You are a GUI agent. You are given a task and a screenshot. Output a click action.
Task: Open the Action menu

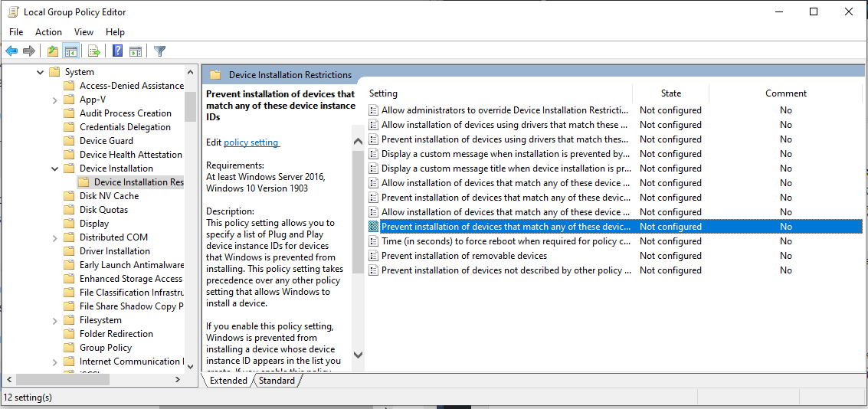(49, 32)
